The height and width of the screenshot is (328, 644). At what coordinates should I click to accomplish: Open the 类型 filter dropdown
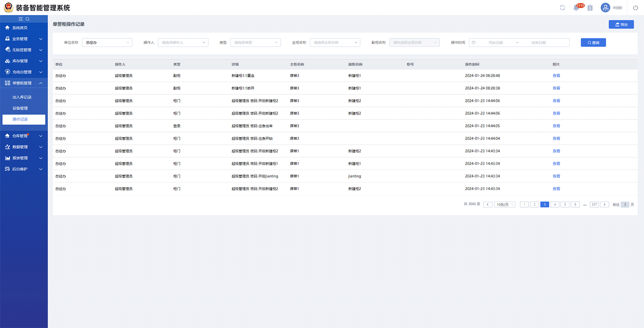[x=255, y=43]
